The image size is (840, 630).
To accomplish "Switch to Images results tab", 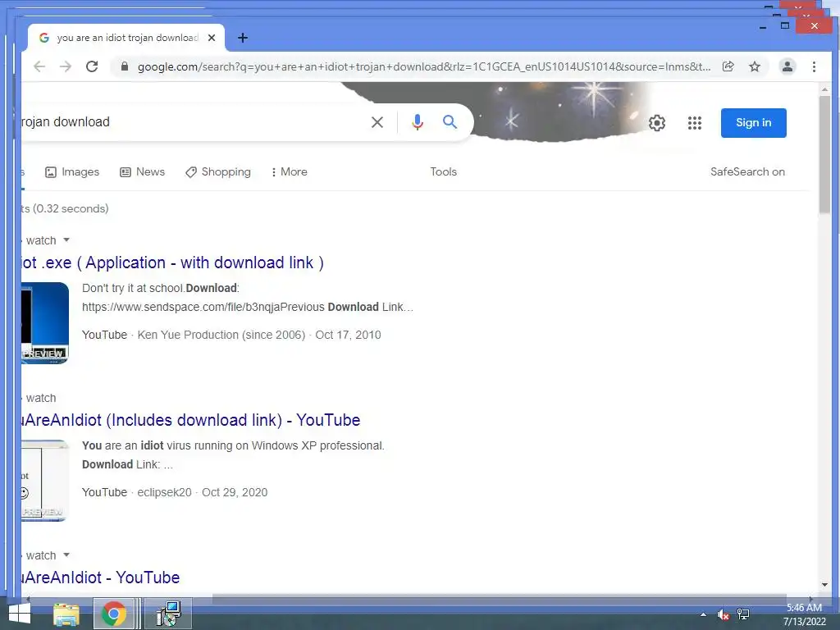I will (72, 172).
